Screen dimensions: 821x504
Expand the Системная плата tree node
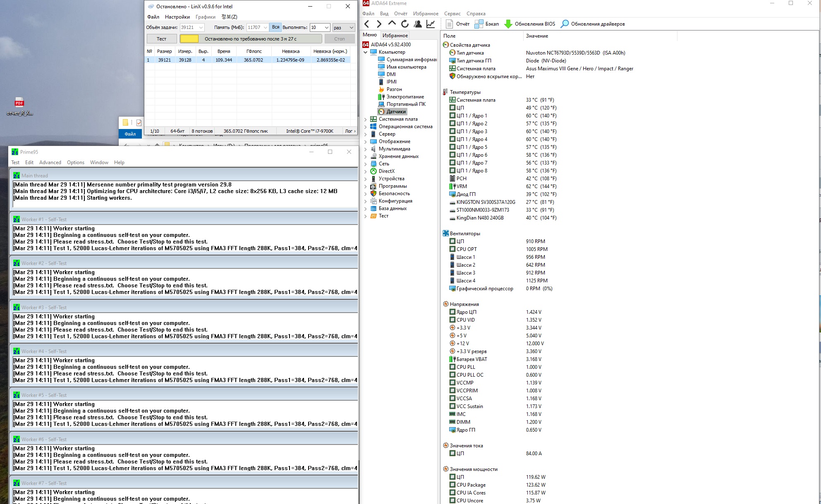coord(366,119)
